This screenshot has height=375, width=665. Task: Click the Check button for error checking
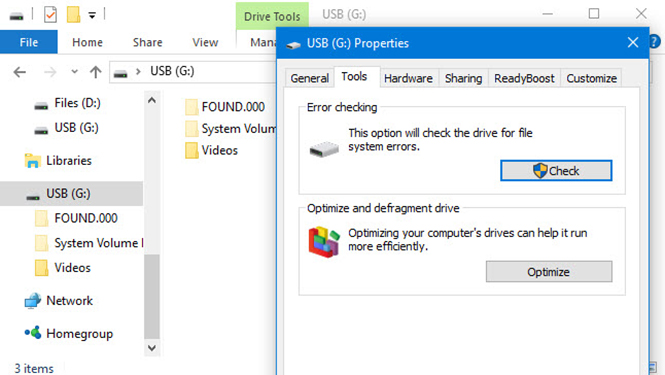pos(556,171)
